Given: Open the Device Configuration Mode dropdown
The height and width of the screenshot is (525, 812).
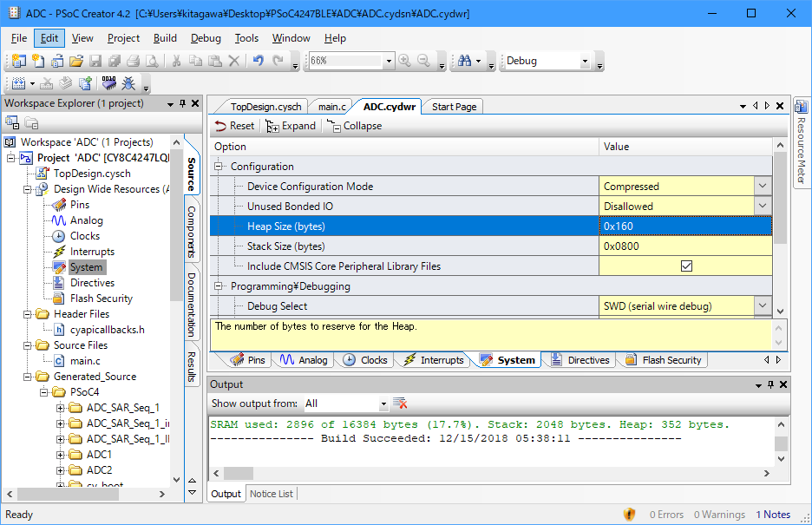Looking at the screenshot, I should [x=763, y=187].
